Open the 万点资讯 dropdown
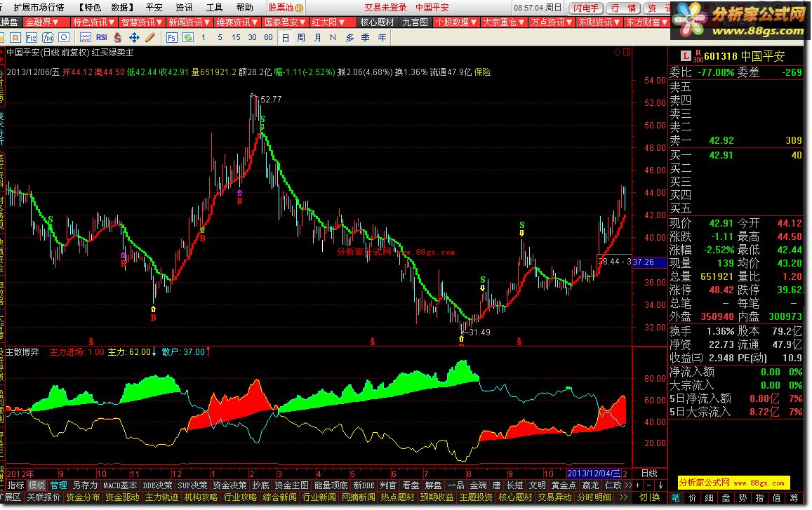Viewport: 812px width, 510px height. click(x=552, y=22)
